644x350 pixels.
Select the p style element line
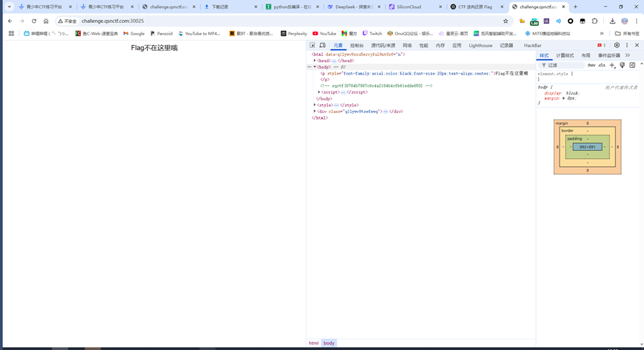(x=424, y=74)
